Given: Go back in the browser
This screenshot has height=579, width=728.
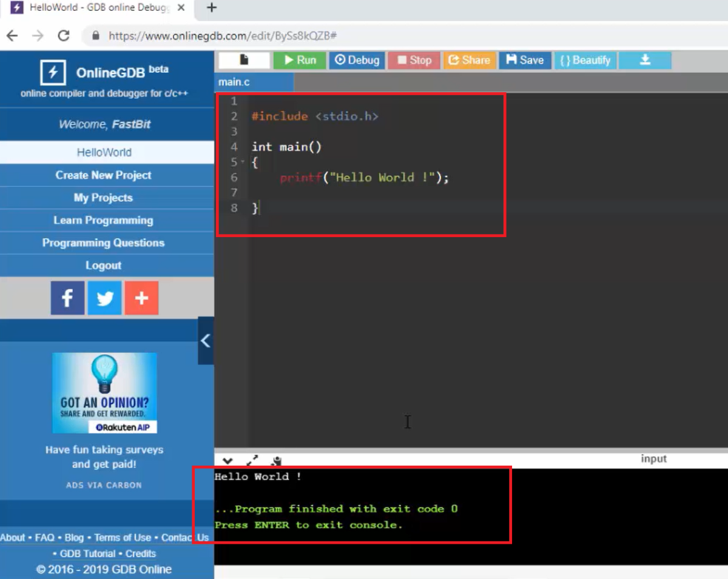Looking at the screenshot, I should [x=12, y=36].
